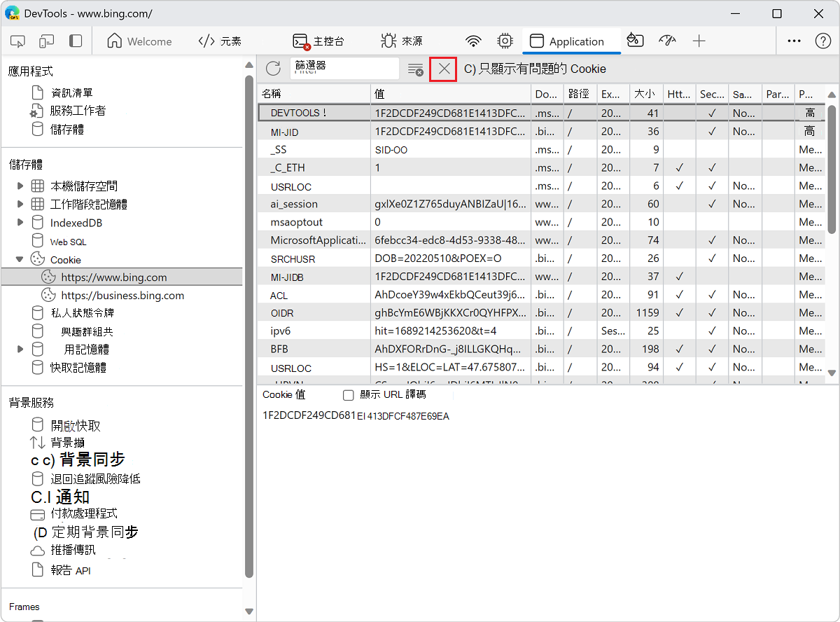Sort cookies by 路徑 column header

pyautogui.click(x=580, y=94)
